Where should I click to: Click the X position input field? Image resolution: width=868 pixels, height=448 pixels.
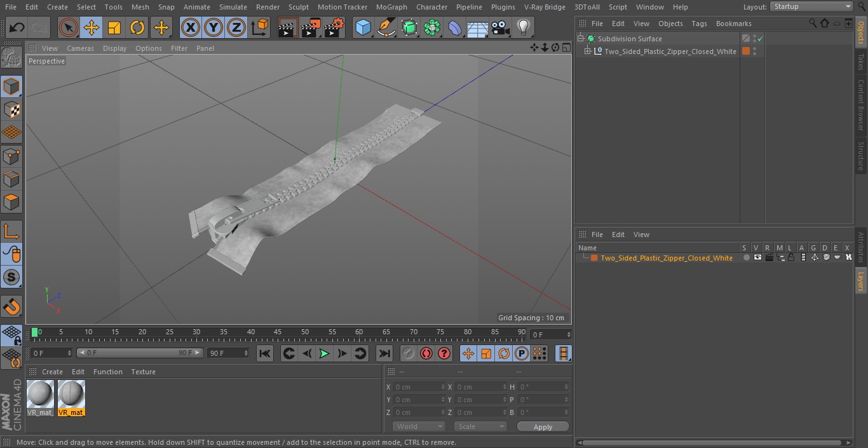pyautogui.click(x=419, y=387)
